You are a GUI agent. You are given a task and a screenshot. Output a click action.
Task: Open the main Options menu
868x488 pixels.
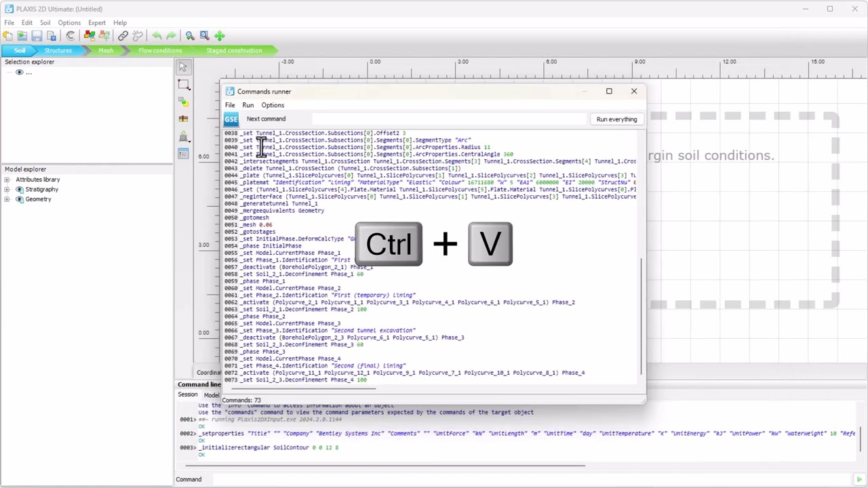[x=69, y=23]
